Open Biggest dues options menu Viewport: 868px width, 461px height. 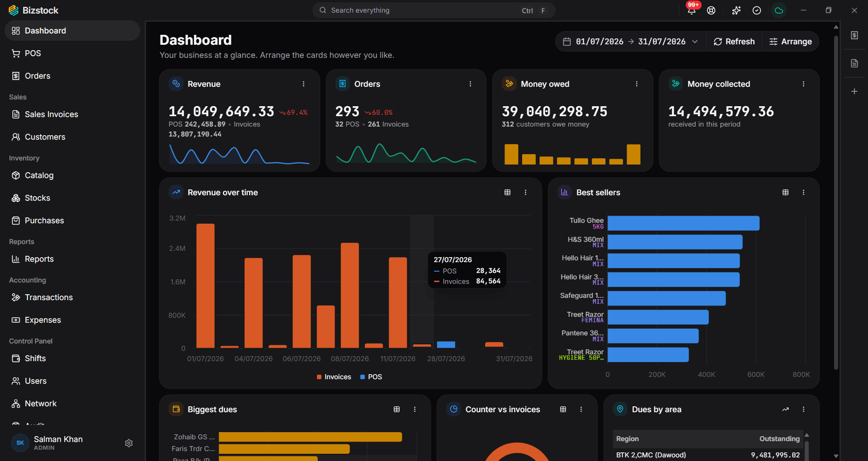pos(415,409)
